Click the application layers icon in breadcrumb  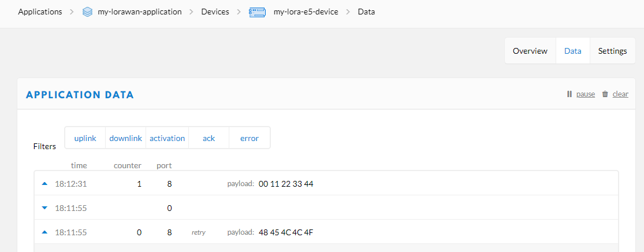tap(87, 12)
